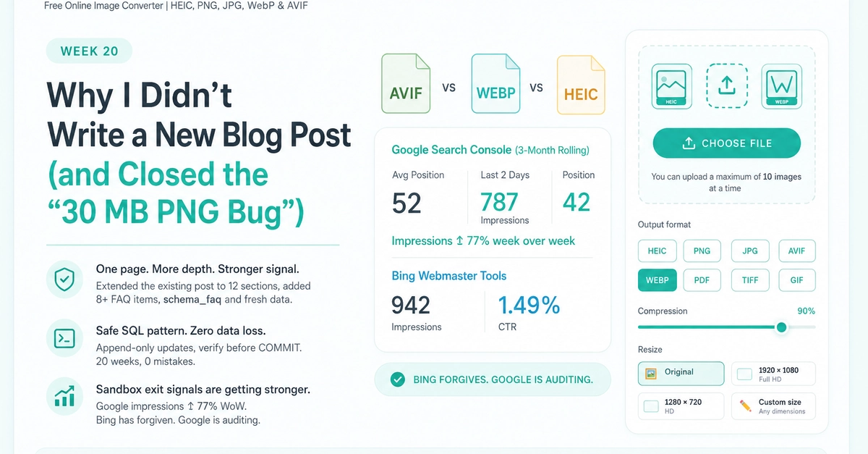Select the Original resize option
868x454 pixels.
(x=681, y=373)
